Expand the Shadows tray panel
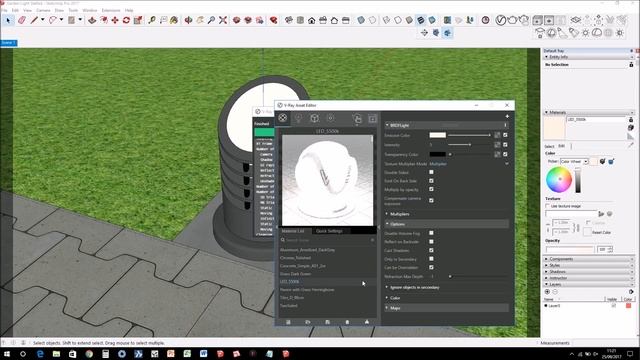The width and height of the screenshot is (640, 360). 588,271
